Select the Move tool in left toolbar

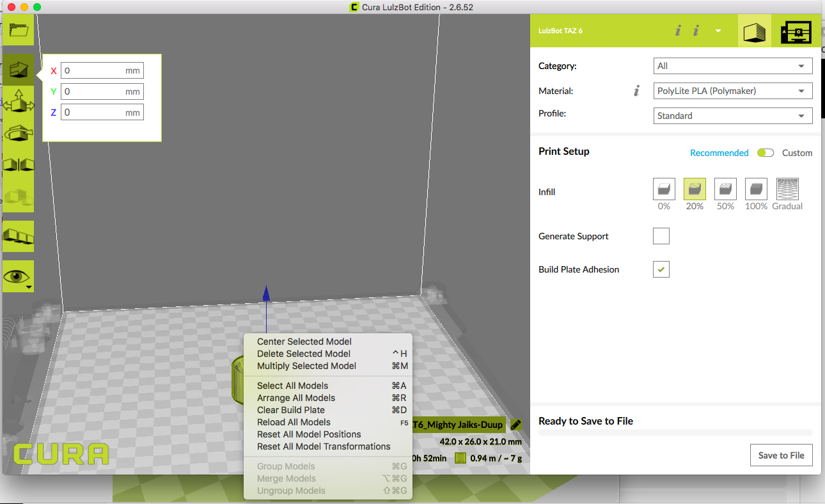(19, 70)
